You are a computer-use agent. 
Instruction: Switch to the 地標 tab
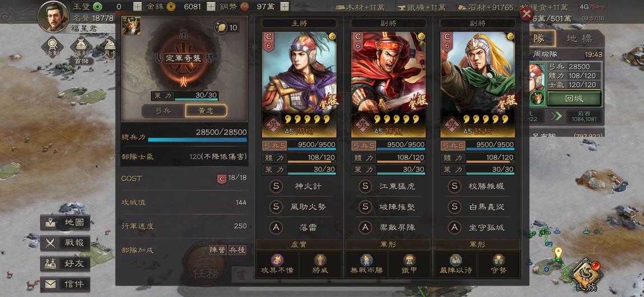(580, 39)
